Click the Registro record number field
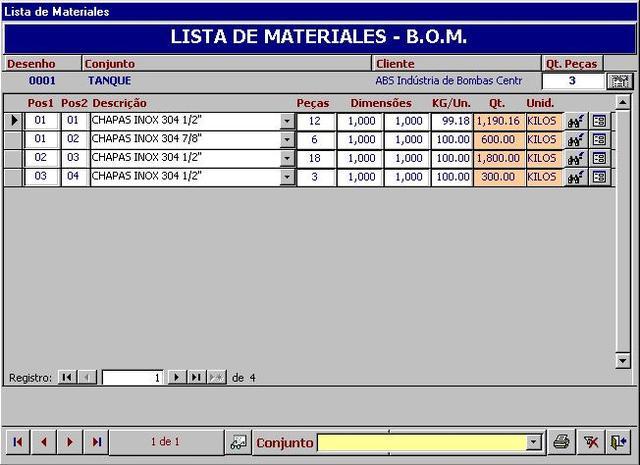This screenshot has height=465, width=640. [x=132, y=378]
